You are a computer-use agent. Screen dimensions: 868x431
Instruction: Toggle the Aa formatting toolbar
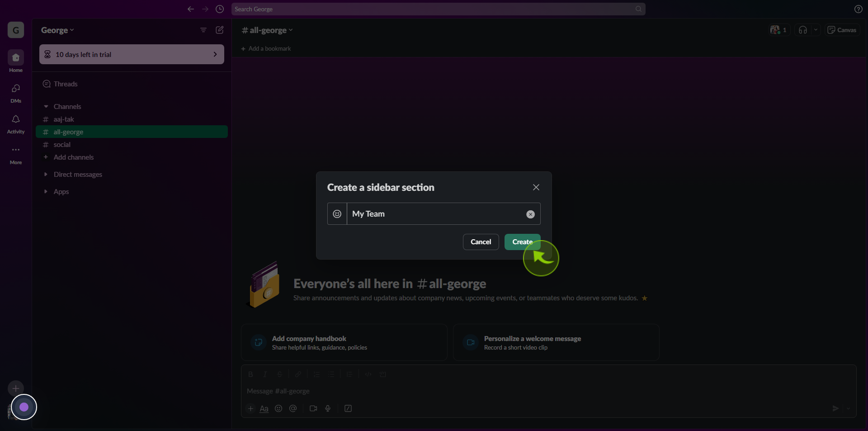tap(264, 409)
